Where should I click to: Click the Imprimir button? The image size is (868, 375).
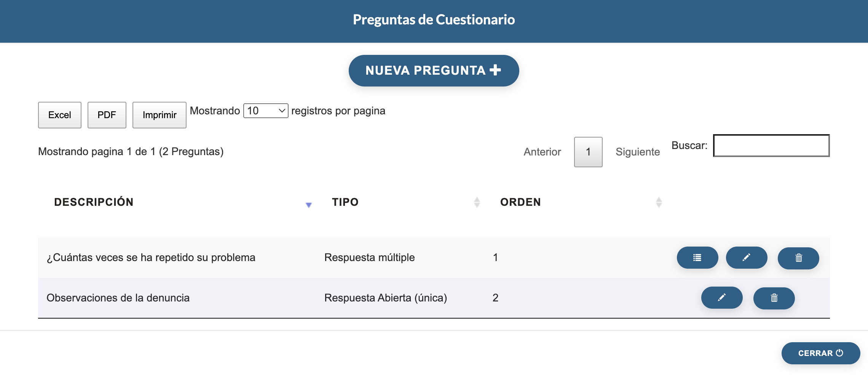tap(159, 115)
